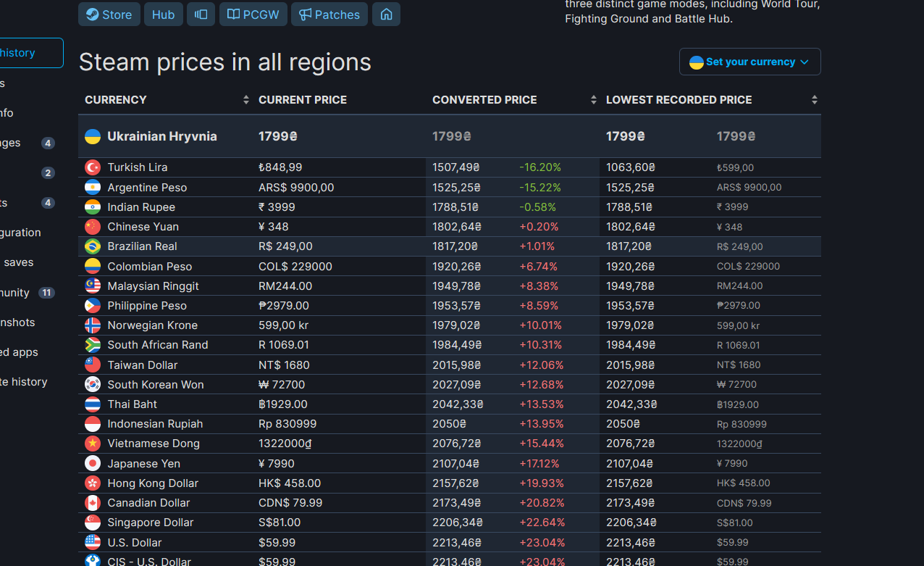
Task: Open Set your currency dropdown
Action: [x=750, y=62]
